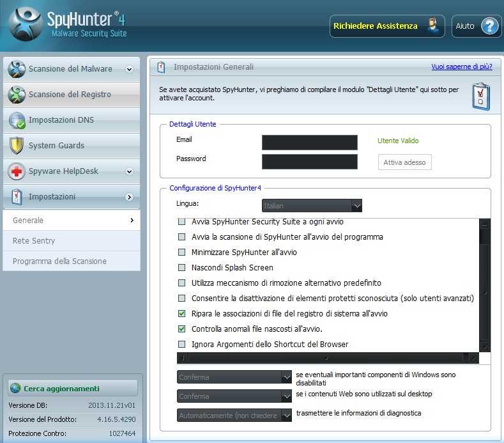Image resolution: width=504 pixels, height=443 pixels.
Task: Expand the Spyware HelpDesk arrow
Action: click(129, 171)
